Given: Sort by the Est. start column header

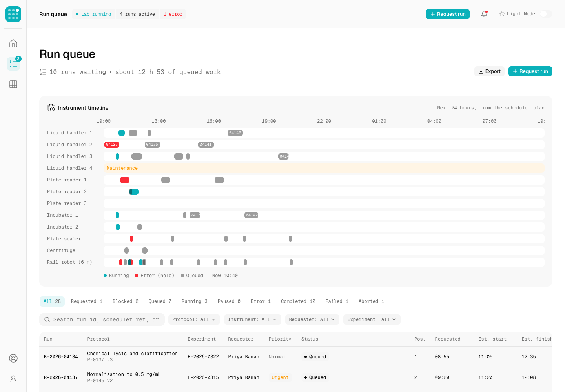Looking at the screenshot, I should tap(492, 339).
